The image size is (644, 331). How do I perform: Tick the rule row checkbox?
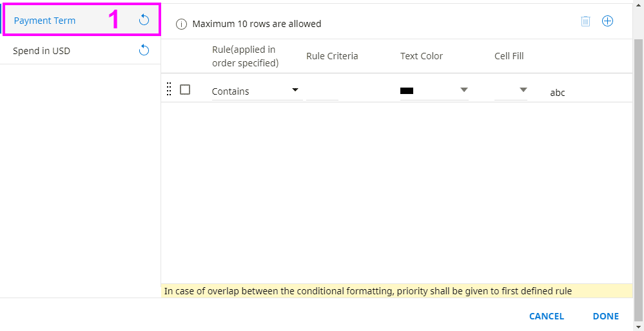185,90
